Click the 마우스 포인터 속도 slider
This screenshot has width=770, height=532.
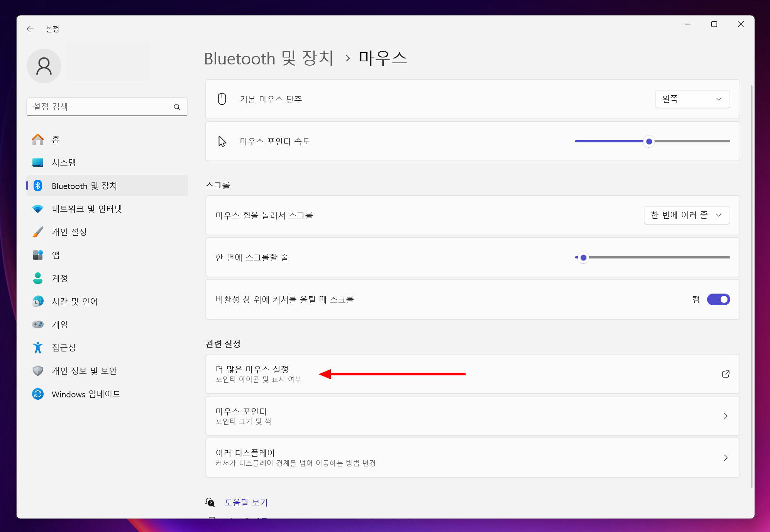[649, 142]
